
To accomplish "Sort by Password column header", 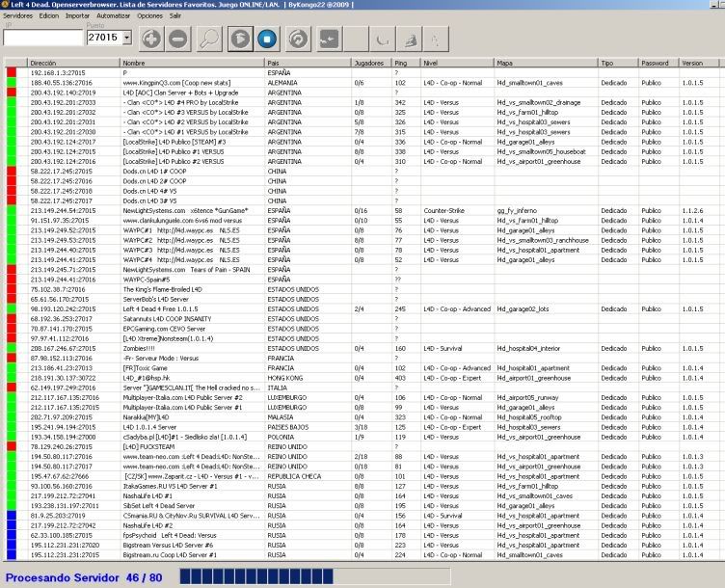I will pyautogui.click(x=658, y=63).
